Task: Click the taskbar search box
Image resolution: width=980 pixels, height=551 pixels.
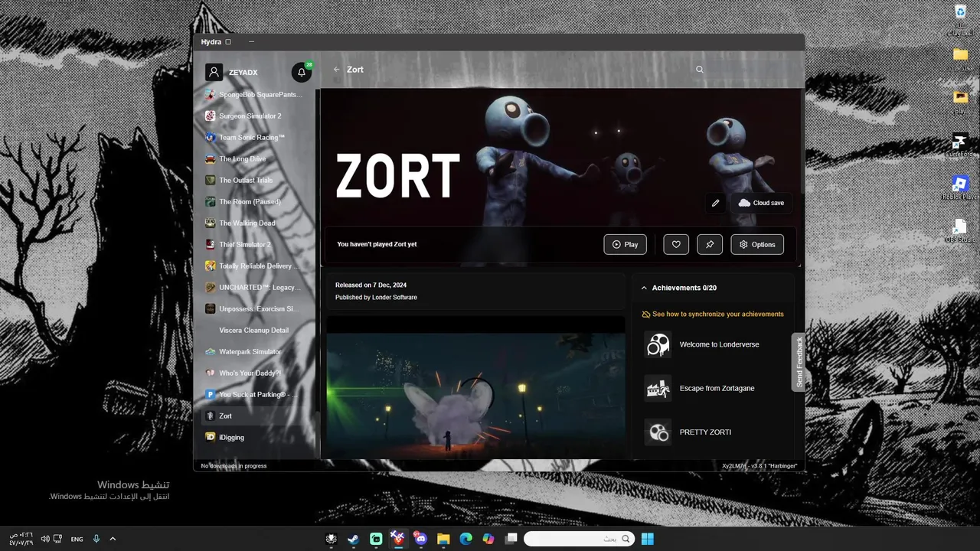Action: coord(579,539)
